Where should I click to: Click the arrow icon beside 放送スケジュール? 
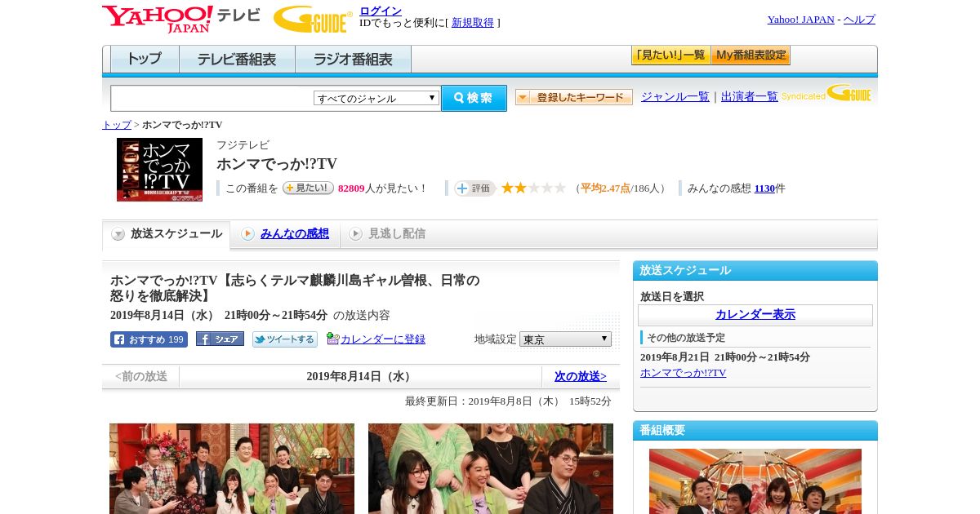pyautogui.click(x=118, y=234)
